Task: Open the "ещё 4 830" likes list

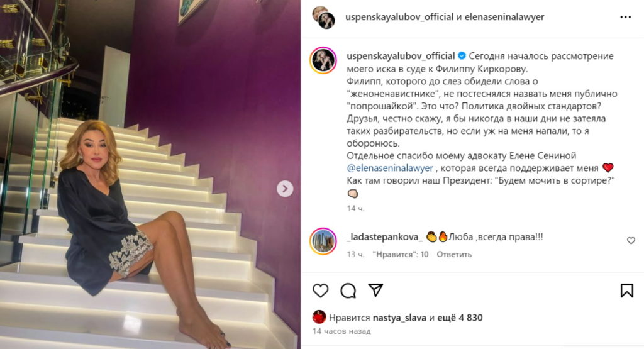Action: click(460, 318)
